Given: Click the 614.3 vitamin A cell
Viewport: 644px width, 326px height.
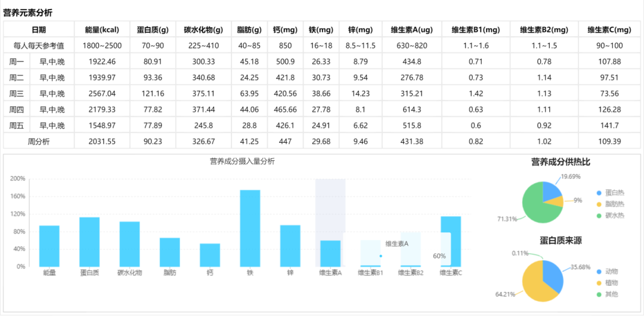Looking at the screenshot, I should point(412,110).
